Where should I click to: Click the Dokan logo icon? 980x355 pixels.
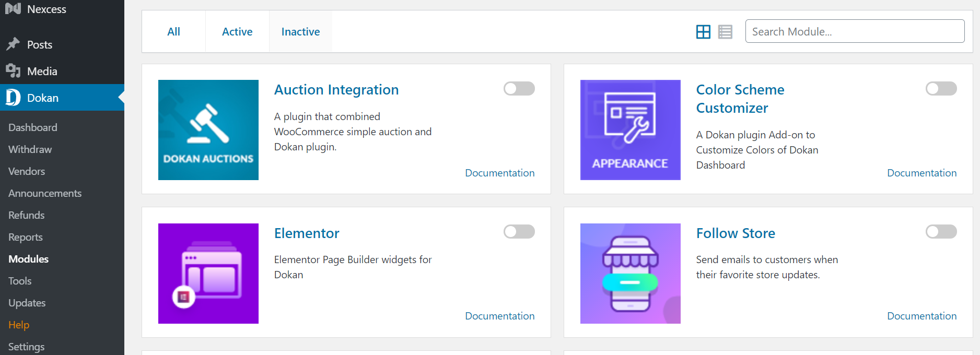(x=13, y=98)
